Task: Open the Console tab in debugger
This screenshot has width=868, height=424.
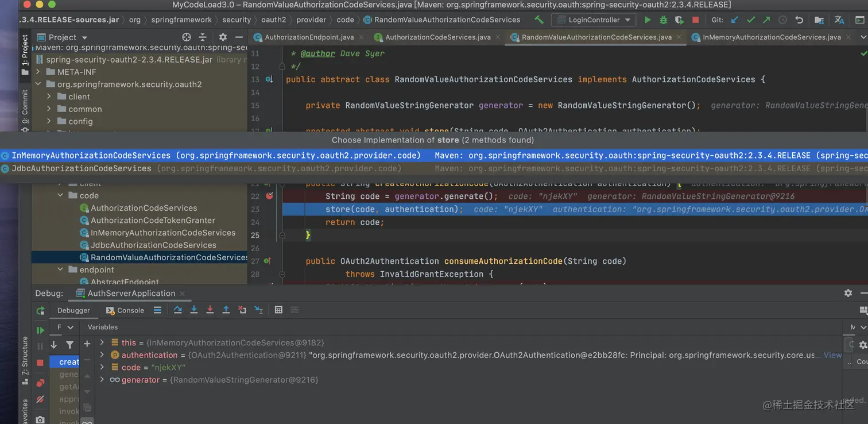Action: pyautogui.click(x=125, y=310)
